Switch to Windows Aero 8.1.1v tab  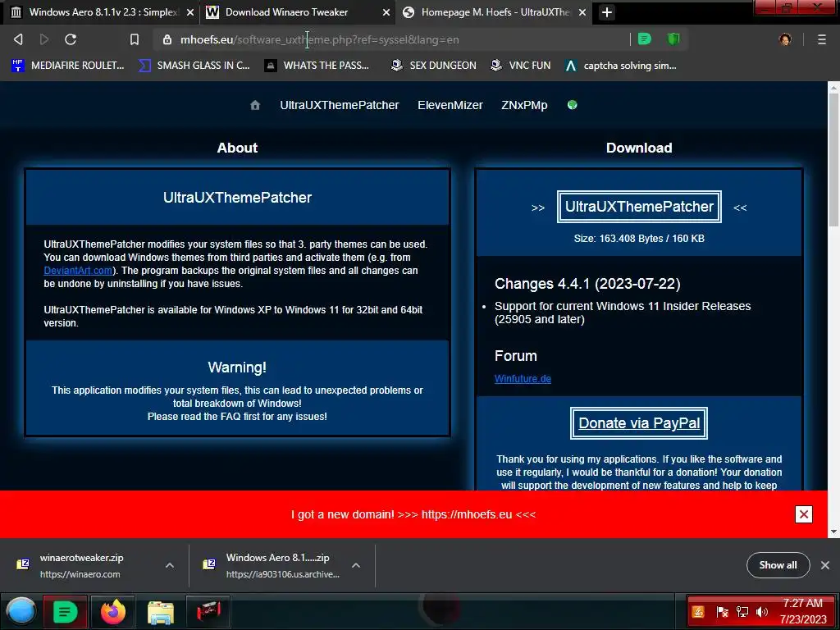coord(101,12)
